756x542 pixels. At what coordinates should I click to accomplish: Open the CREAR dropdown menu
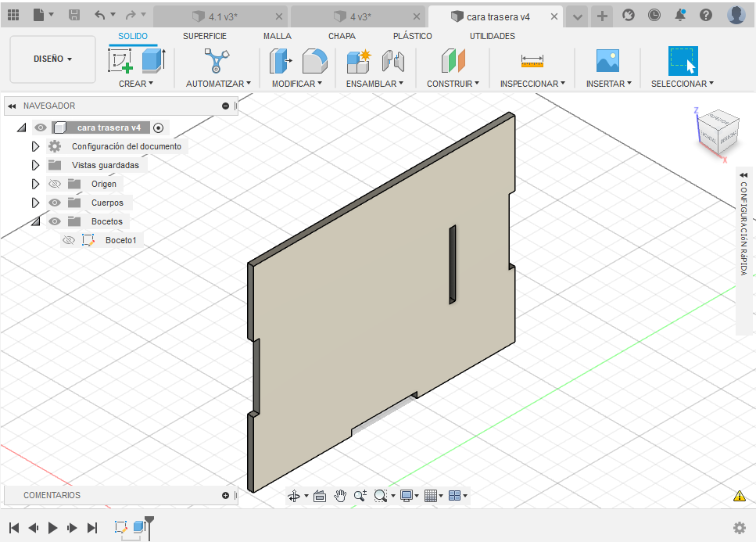(x=136, y=84)
